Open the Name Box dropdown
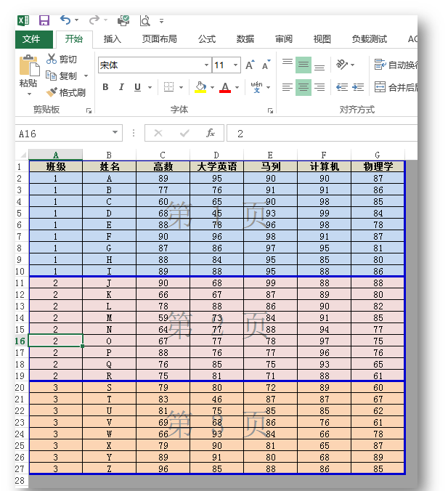Viewport: 448px width, 491px height. [x=115, y=133]
